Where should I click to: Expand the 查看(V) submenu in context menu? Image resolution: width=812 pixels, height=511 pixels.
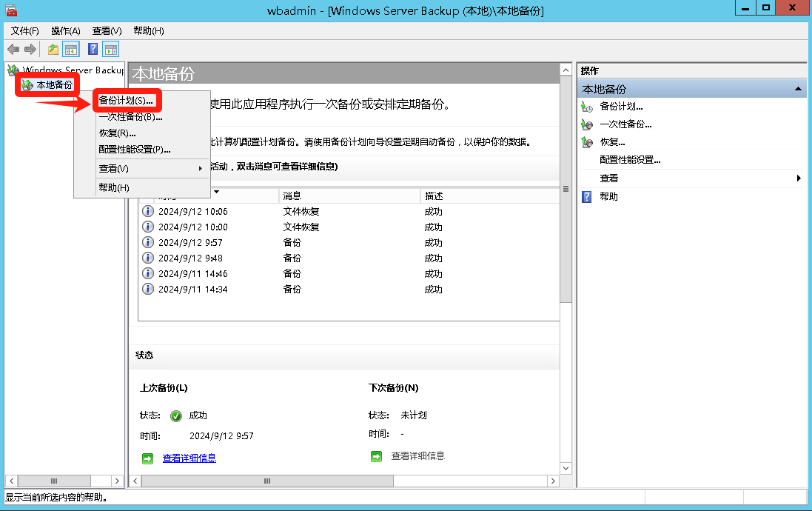click(x=150, y=169)
